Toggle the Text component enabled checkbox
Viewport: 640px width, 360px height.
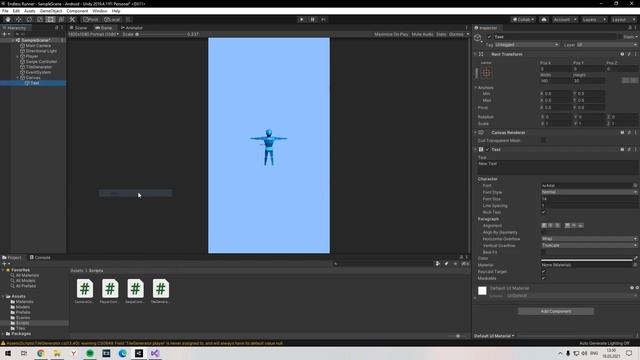coord(487,149)
